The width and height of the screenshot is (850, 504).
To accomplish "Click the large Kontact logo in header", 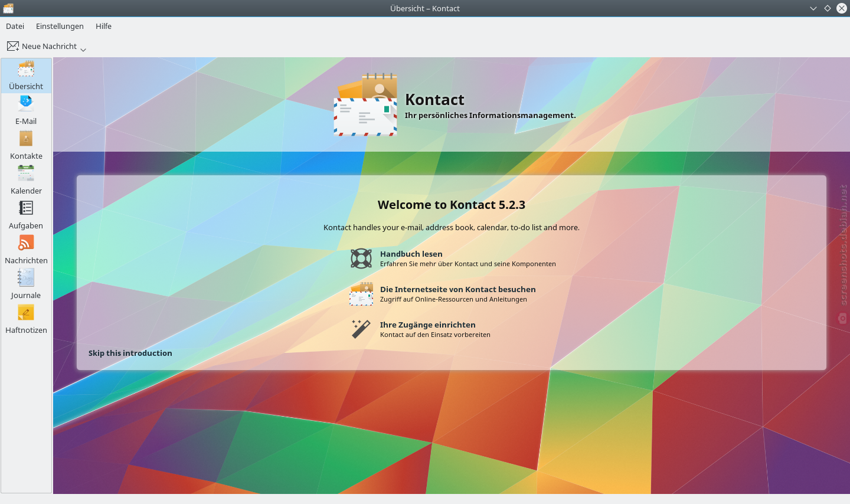I will (x=365, y=104).
